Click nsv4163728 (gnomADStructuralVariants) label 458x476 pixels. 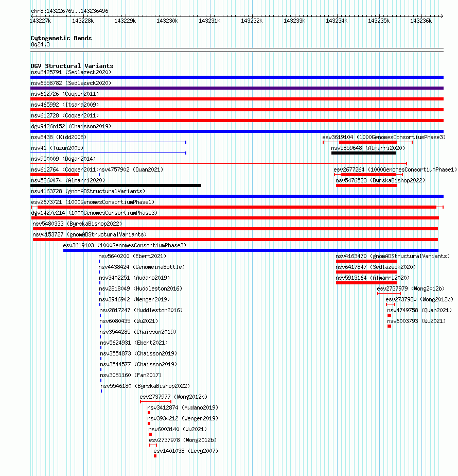coord(88,191)
